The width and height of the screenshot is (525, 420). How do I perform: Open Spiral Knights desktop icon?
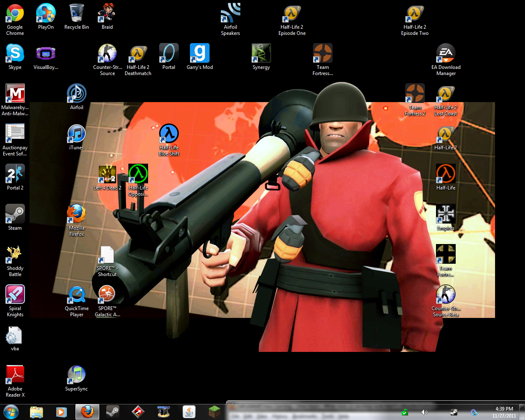[15, 294]
